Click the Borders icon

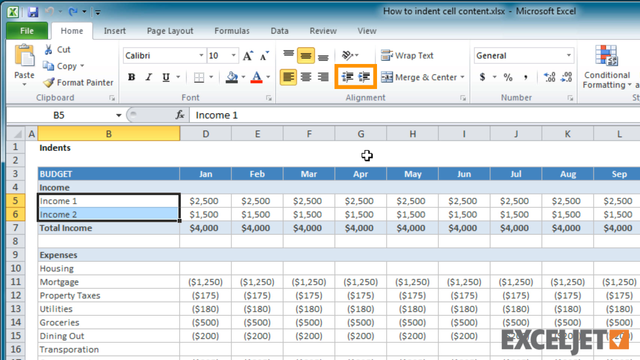[199, 78]
